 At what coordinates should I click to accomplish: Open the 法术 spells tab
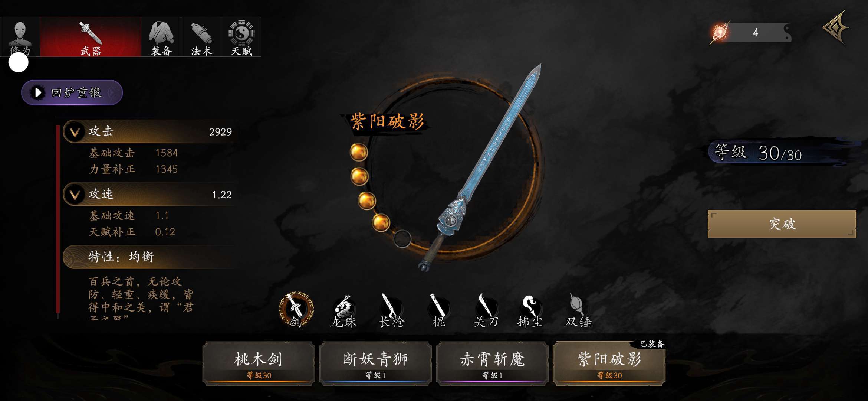[x=201, y=37]
